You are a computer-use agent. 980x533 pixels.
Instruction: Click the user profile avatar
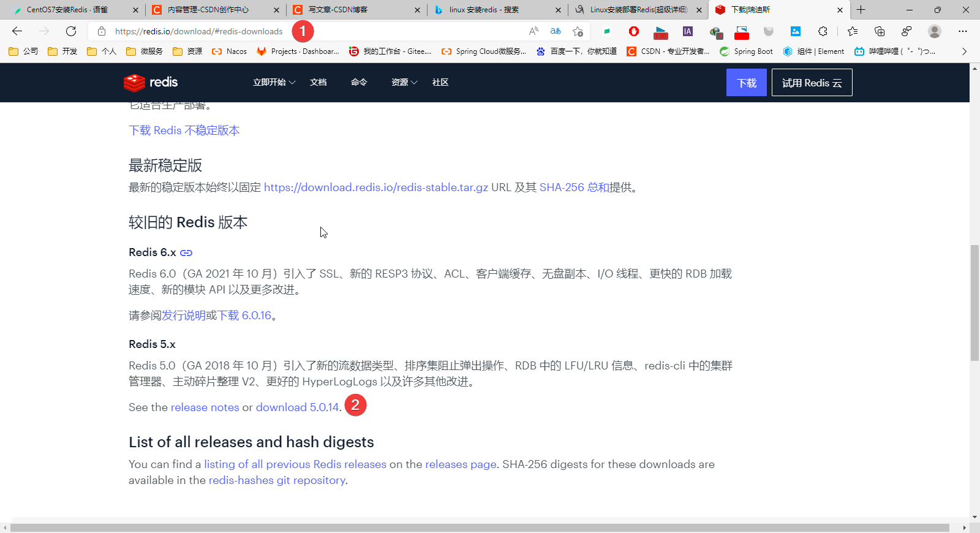point(935,31)
